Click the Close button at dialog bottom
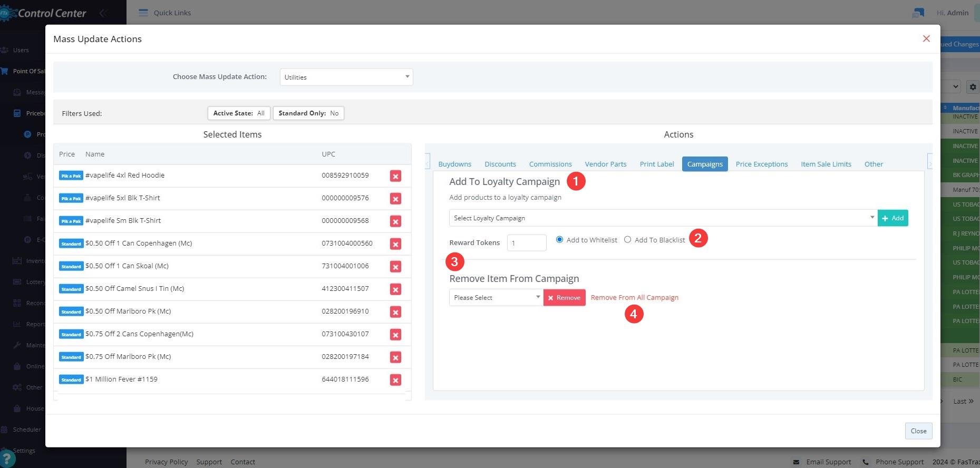The width and height of the screenshot is (980, 468). pyautogui.click(x=918, y=431)
